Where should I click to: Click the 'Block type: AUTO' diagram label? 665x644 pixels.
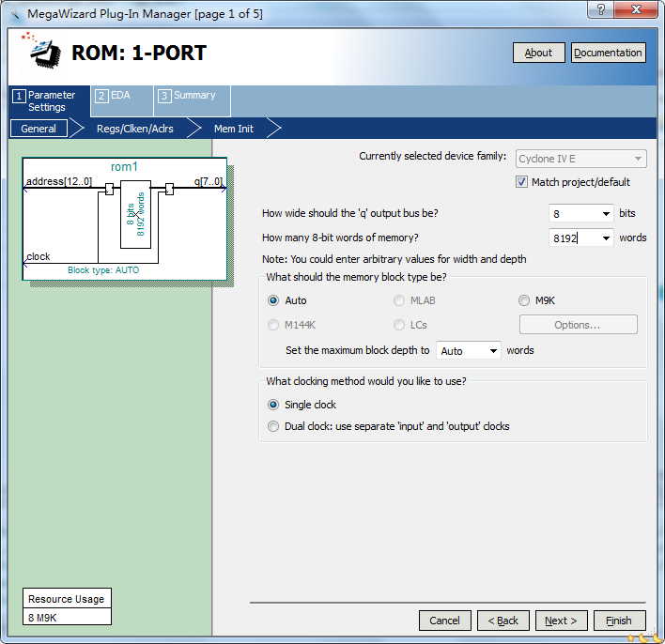103,270
